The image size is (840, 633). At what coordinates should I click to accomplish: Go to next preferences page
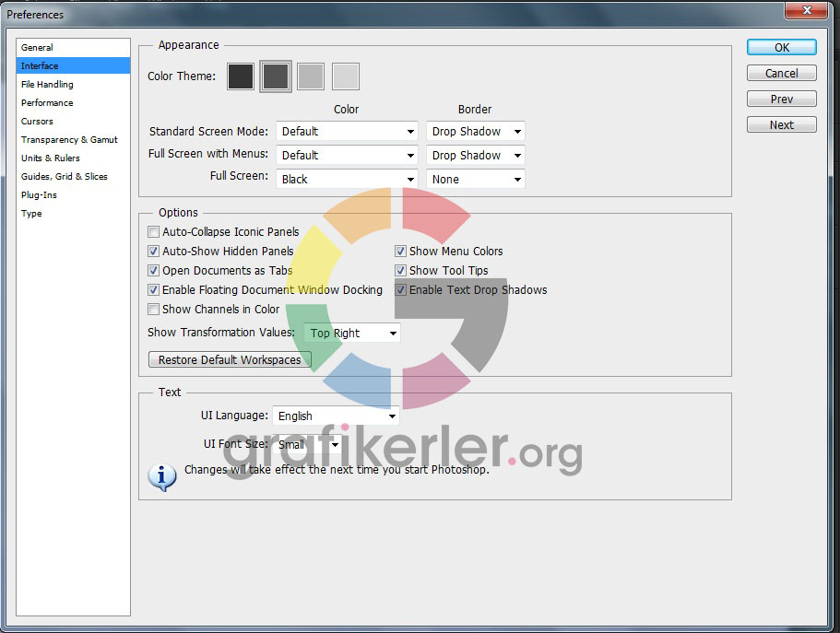click(x=781, y=125)
